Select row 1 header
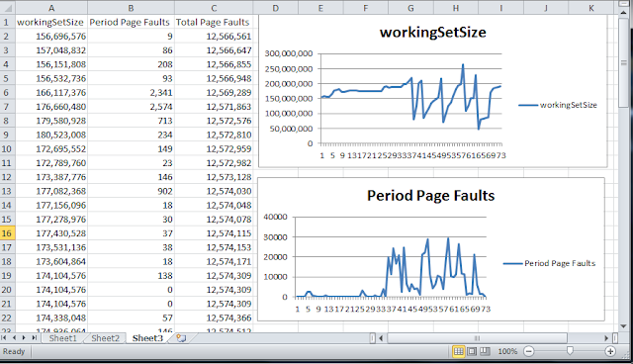This screenshot has width=633, height=364. [7, 22]
